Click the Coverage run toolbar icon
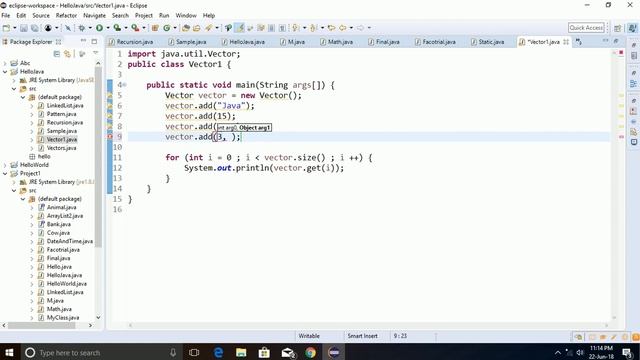This screenshot has width=640, height=360. pos(117,28)
